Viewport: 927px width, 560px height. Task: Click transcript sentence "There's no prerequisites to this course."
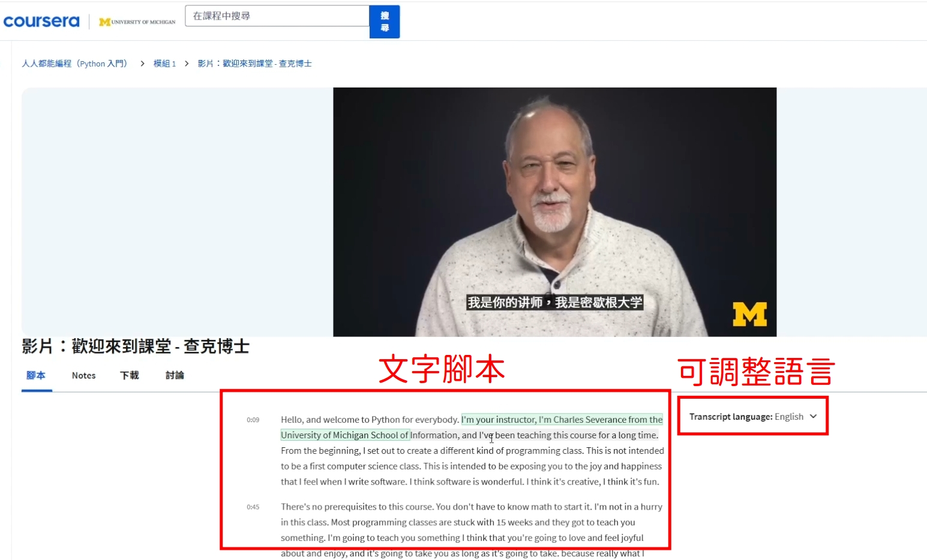click(x=357, y=507)
